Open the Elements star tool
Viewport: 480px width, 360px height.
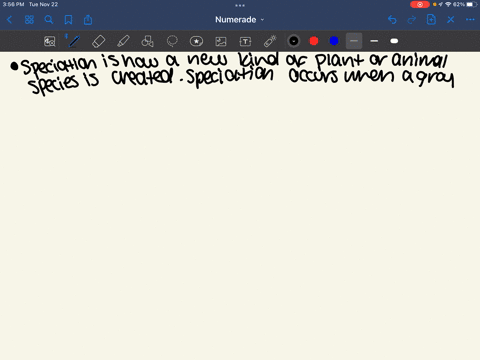[x=196, y=41]
